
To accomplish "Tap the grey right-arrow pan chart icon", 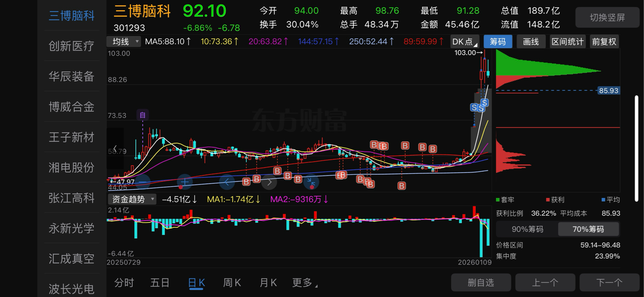I will point(269,182).
